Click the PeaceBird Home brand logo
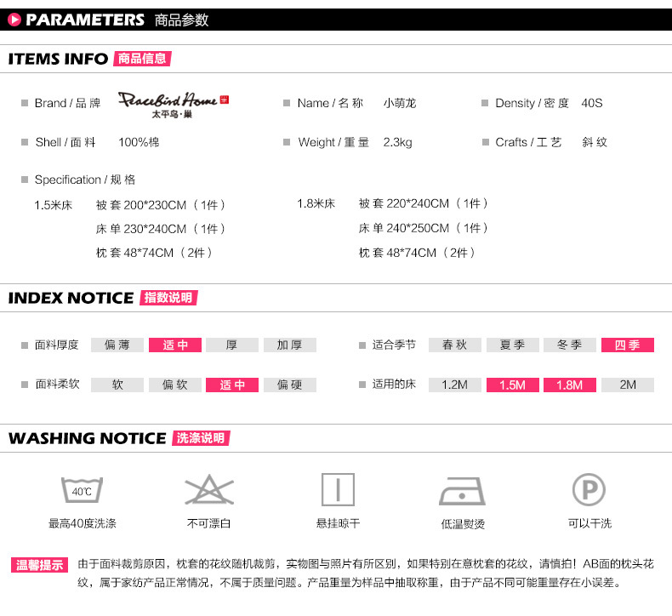 (x=173, y=103)
